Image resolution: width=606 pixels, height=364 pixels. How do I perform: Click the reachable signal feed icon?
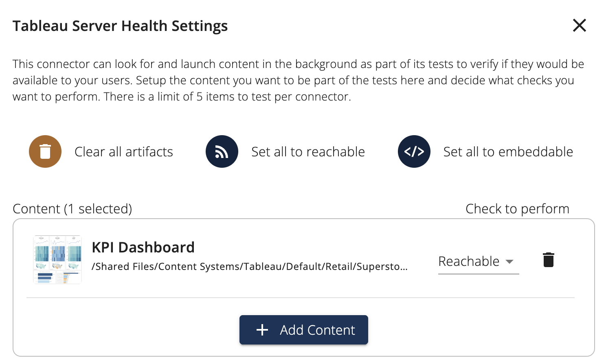(x=222, y=151)
